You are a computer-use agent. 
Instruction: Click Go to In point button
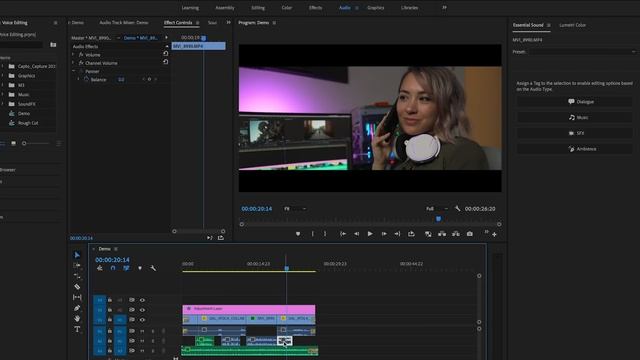coord(343,234)
